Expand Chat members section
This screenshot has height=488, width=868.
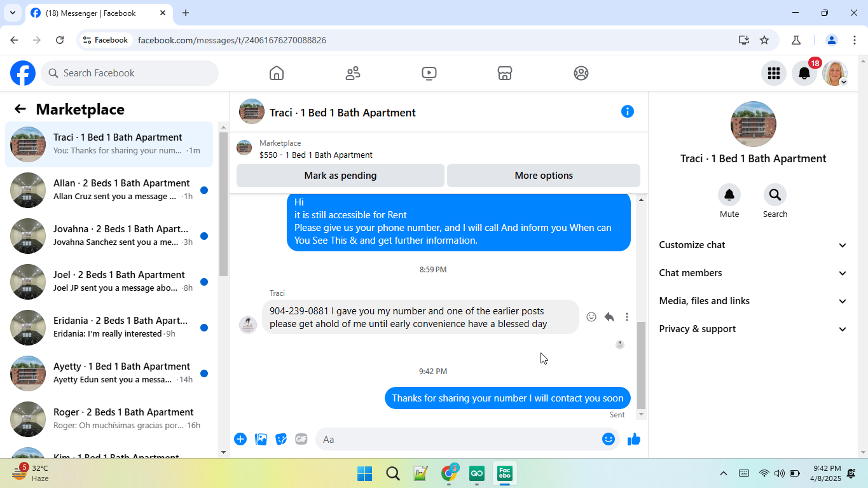tap(754, 273)
